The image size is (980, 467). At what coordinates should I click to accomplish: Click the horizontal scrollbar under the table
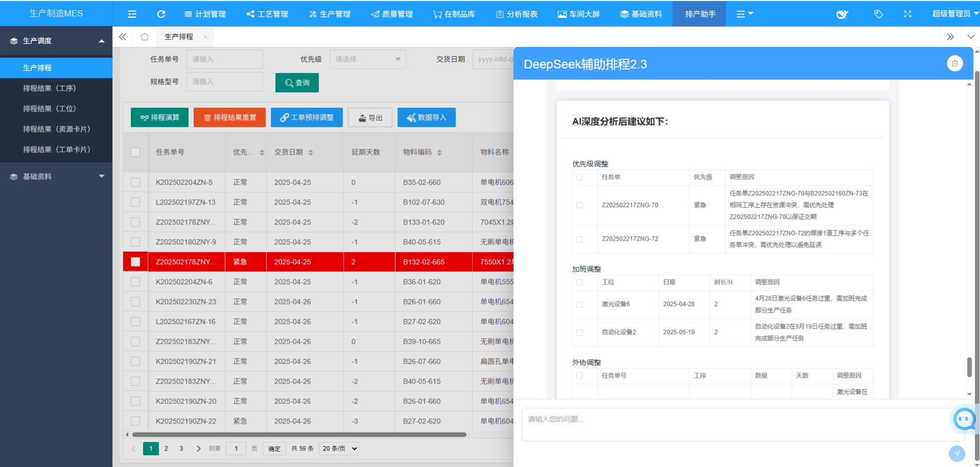tap(299, 435)
